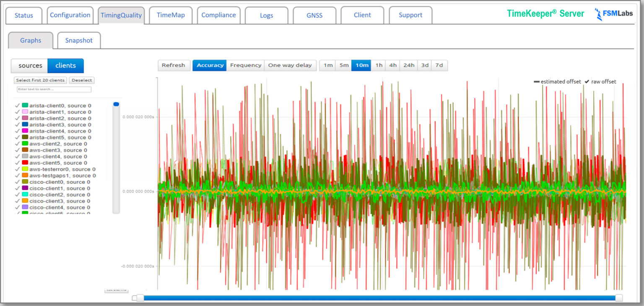Image resolution: width=644 pixels, height=306 pixels.
Task: Click the purple cisco-client1 color box
Action: click(25, 188)
